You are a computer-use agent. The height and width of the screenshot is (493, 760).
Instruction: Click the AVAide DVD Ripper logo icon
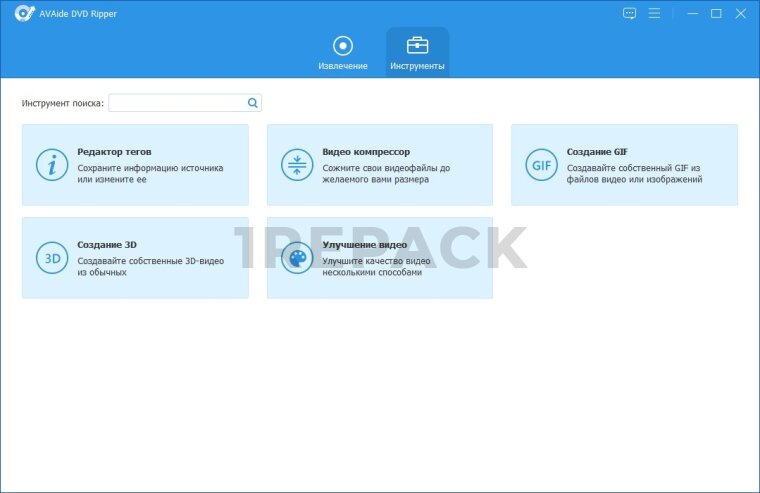pyautogui.click(x=24, y=13)
